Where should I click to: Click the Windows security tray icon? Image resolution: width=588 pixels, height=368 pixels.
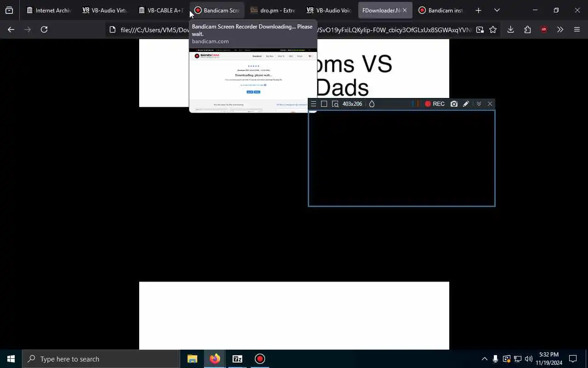pos(506,359)
